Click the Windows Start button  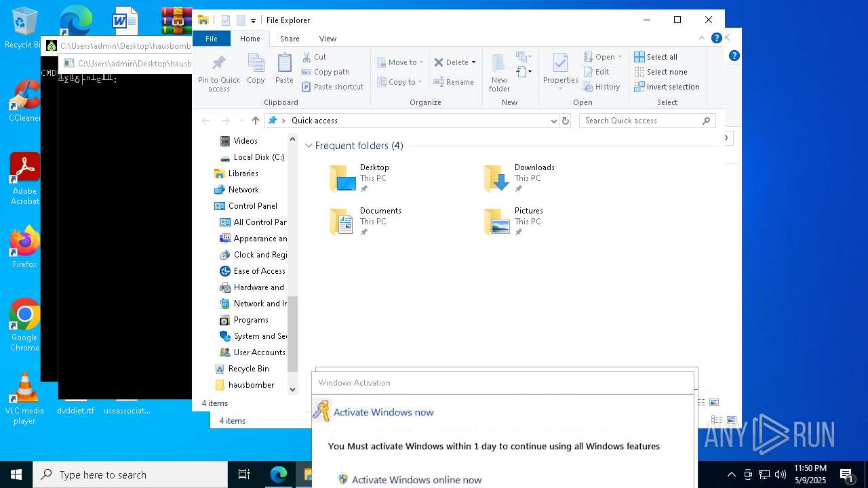pyautogui.click(x=16, y=474)
